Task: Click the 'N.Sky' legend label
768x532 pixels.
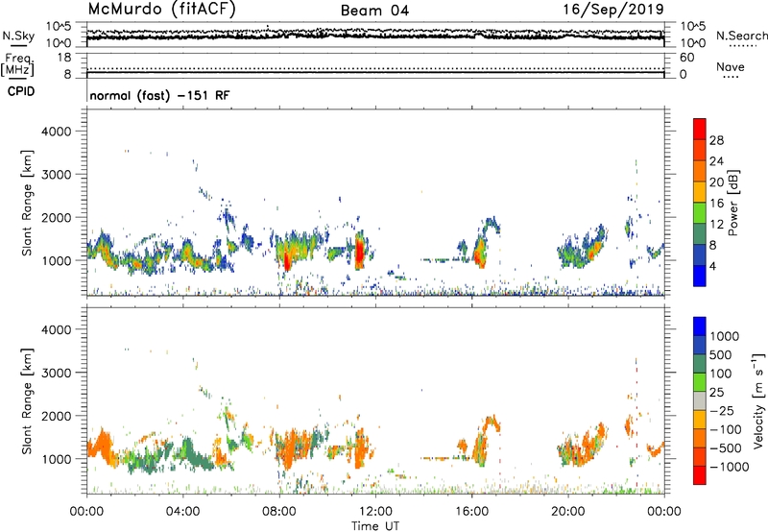Action: point(18,36)
